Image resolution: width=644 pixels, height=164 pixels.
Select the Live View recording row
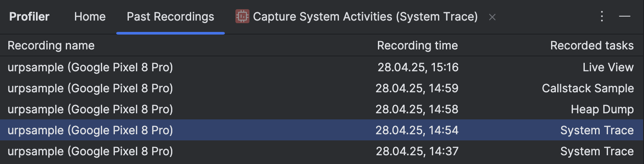(x=322, y=67)
